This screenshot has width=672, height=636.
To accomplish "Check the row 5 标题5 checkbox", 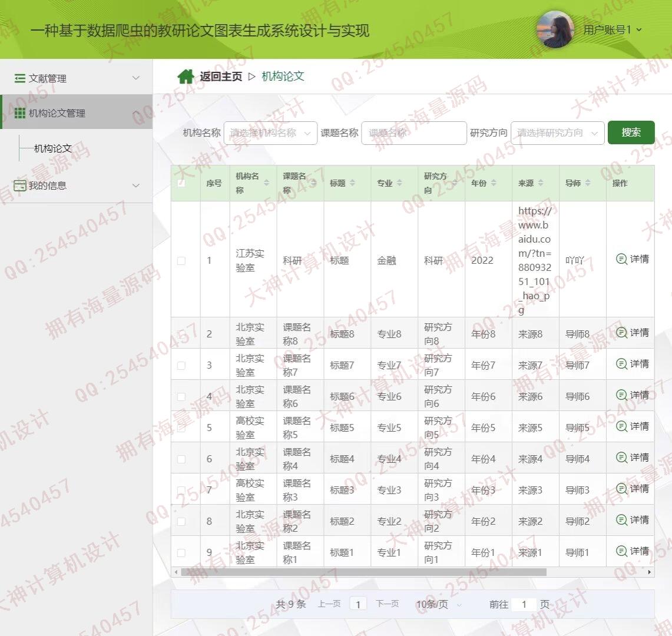I will click(x=181, y=428).
